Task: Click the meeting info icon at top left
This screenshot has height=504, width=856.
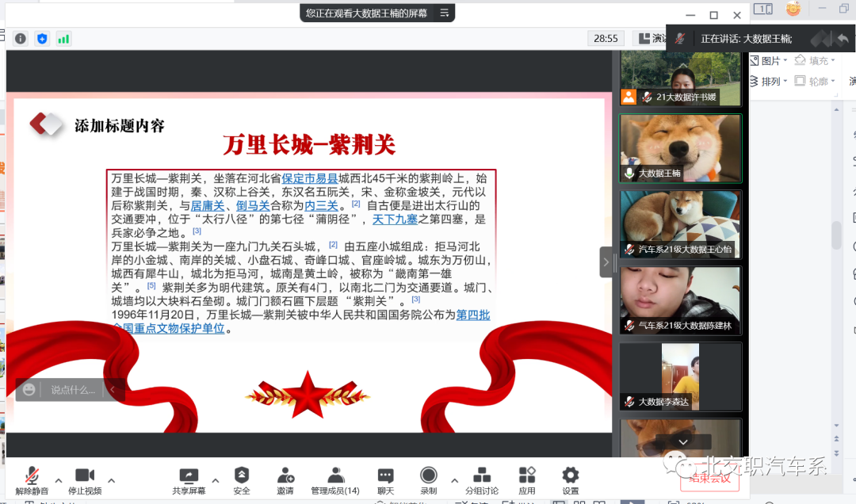Action: [21, 38]
